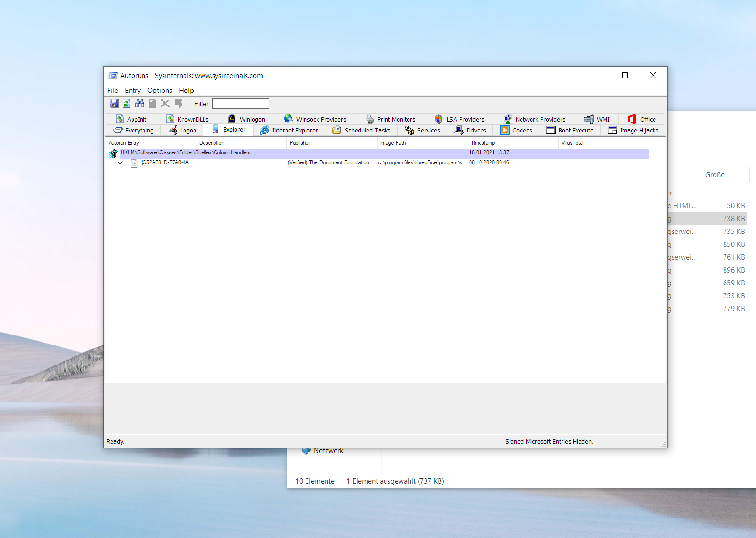Open the Image Hijacks tab

point(633,130)
